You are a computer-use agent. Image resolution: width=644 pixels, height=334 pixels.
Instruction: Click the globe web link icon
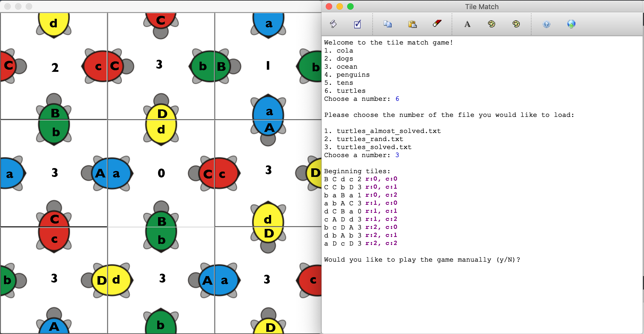tap(571, 24)
